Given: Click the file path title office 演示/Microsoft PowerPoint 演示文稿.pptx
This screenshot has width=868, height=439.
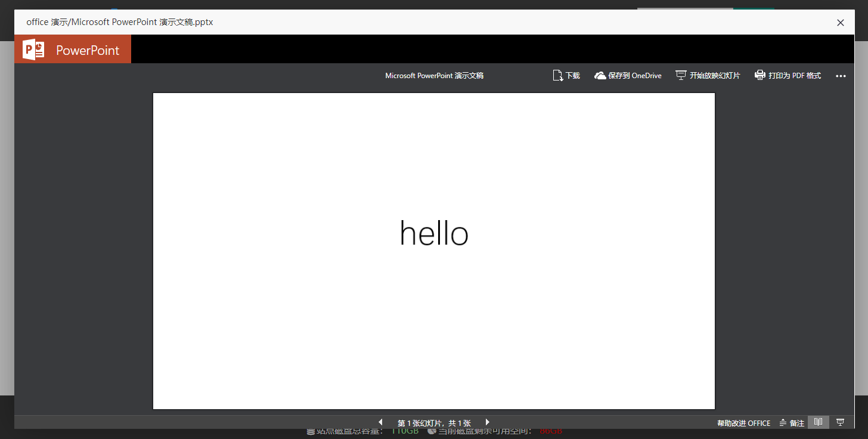Looking at the screenshot, I should pos(120,22).
